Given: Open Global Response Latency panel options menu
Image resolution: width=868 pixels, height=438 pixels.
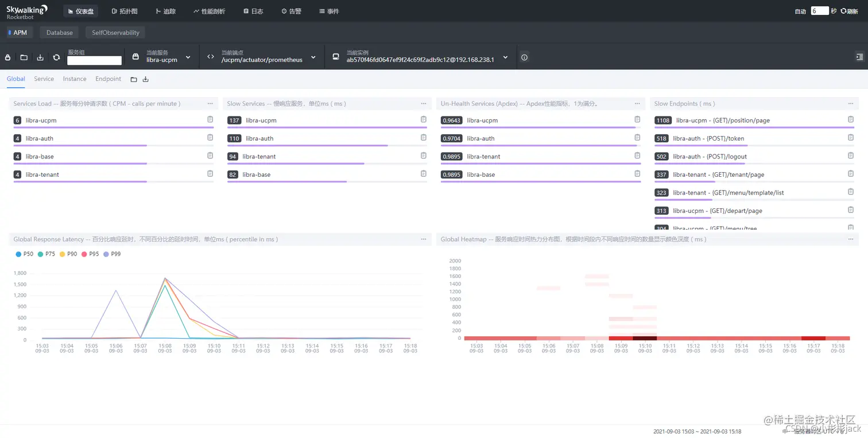Looking at the screenshot, I should coord(424,239).
